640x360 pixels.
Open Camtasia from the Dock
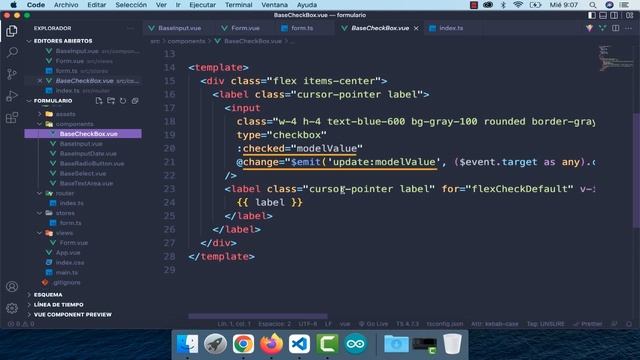(327, 344)
